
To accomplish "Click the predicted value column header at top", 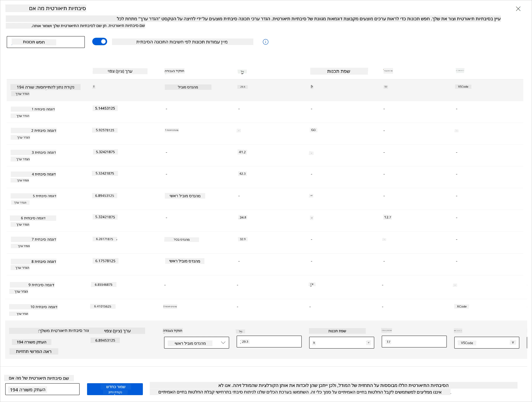I will tap(120, 71).
